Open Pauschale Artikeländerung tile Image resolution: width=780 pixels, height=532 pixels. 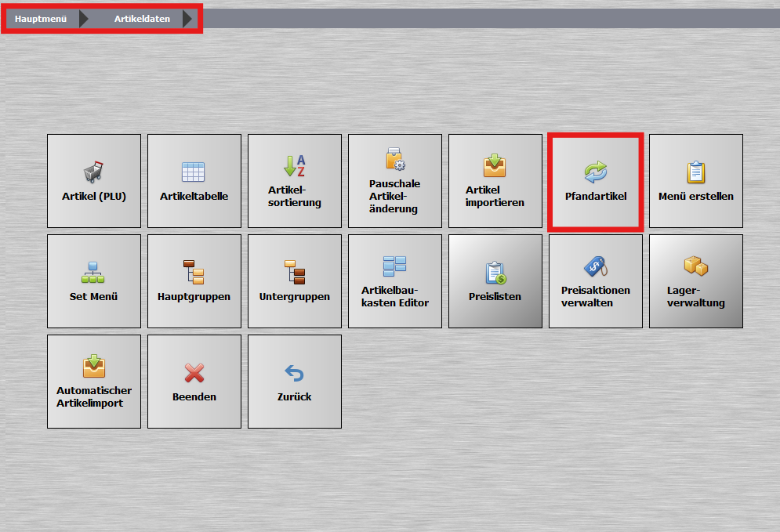pyautogui.click(x=395, y=181)
